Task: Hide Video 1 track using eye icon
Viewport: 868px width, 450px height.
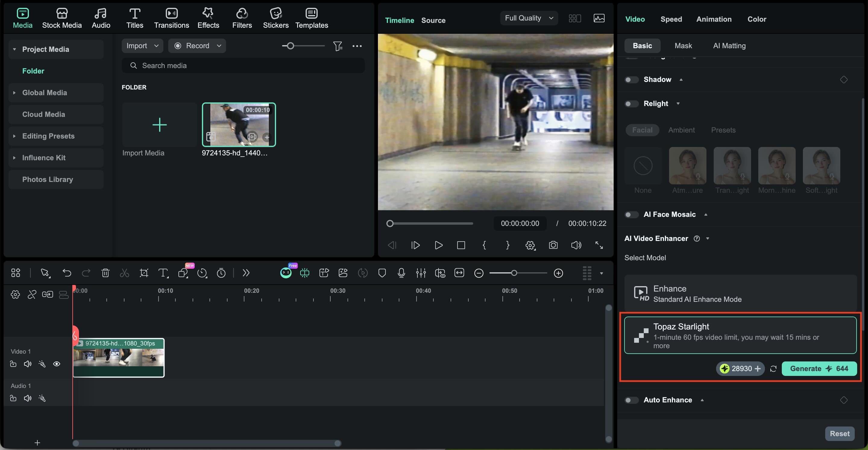Action: (57, 364)
